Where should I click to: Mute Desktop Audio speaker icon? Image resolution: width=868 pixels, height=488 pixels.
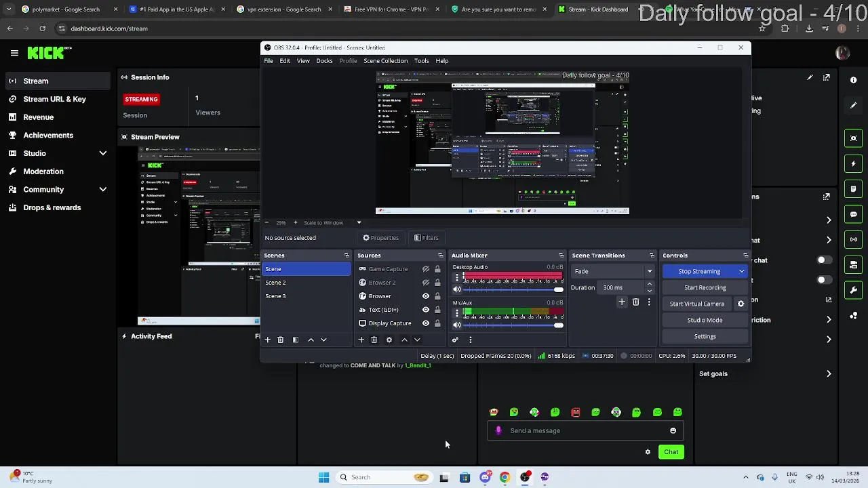[457, 289]
